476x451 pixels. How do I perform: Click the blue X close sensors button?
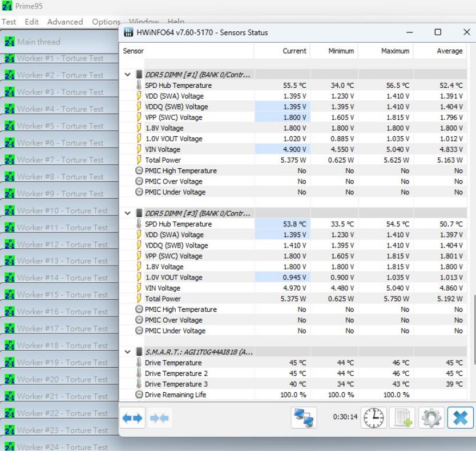[460, 418]
